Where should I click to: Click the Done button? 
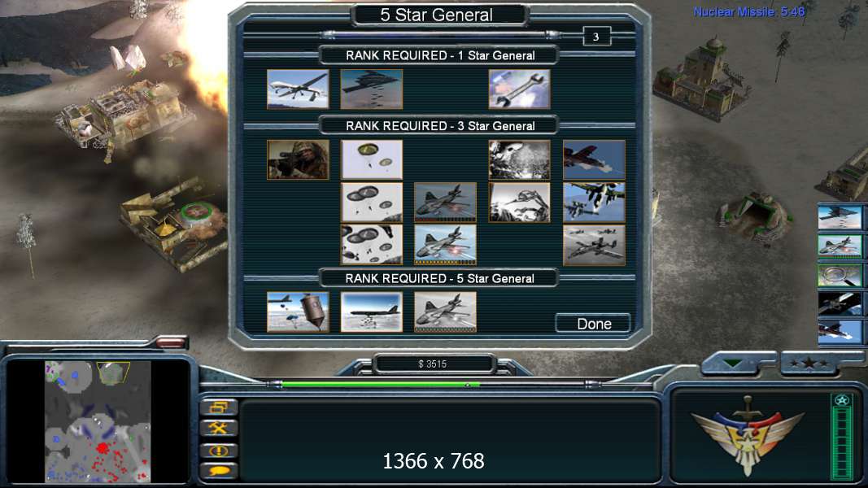pos(593,323)
